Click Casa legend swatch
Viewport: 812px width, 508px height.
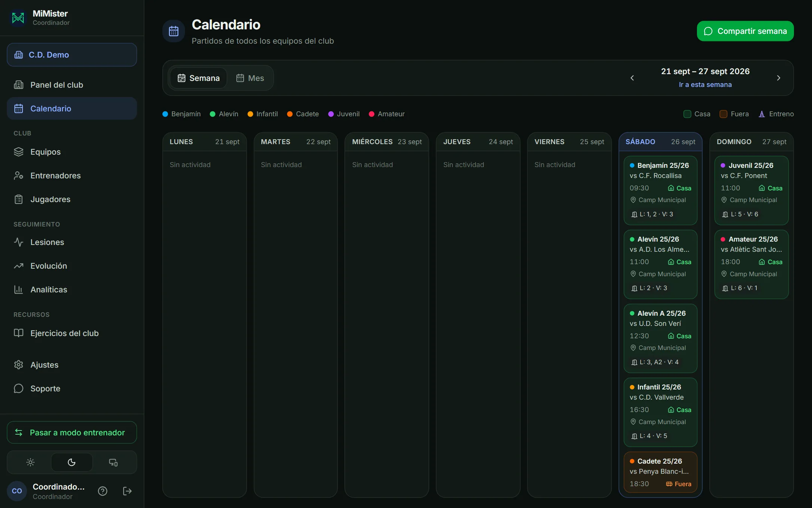tap(687, 114)
